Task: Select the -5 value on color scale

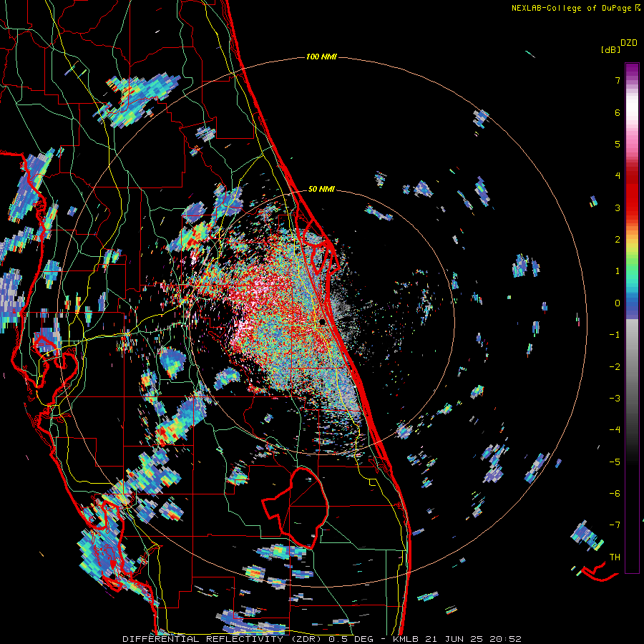Action: pyautogui.click(x=615, y=462)
